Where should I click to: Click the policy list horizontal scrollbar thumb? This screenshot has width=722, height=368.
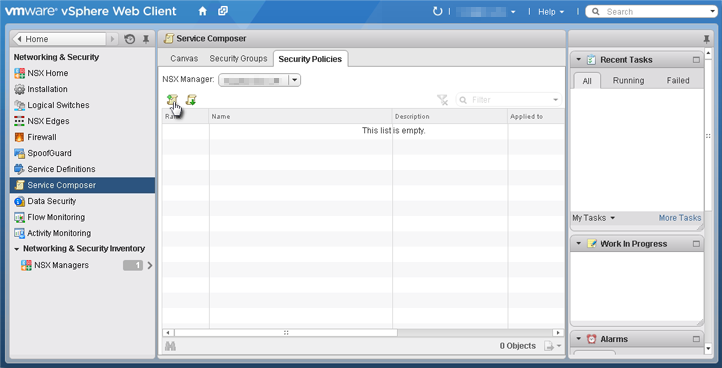point(286,333)
